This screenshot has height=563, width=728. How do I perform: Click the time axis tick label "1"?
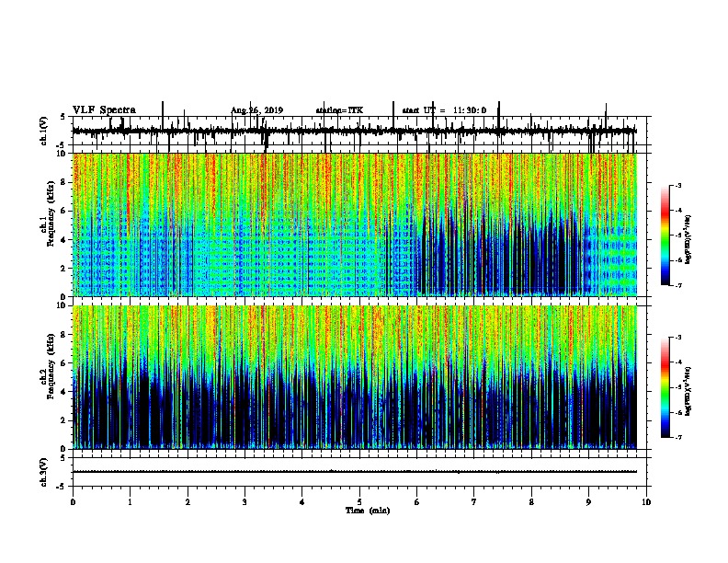point(130,502)
